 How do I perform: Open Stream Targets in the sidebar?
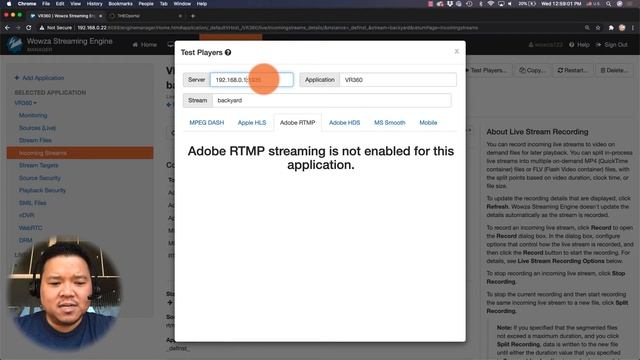(x=39, y=165)
